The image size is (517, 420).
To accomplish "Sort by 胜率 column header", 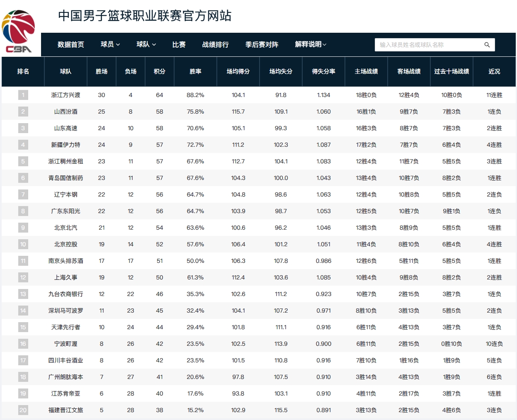I will 195,71.
